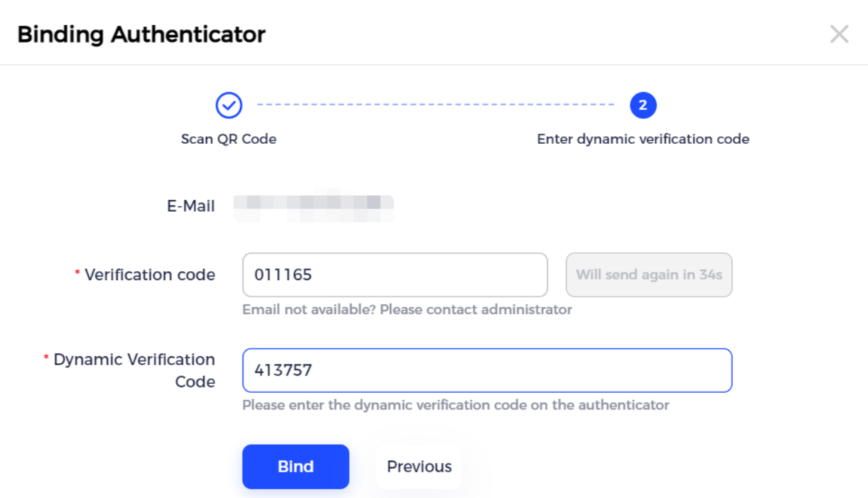This screenshot has height=498, width=868.
Task: Click the Verification code label text
Action: tap(150, 275)
